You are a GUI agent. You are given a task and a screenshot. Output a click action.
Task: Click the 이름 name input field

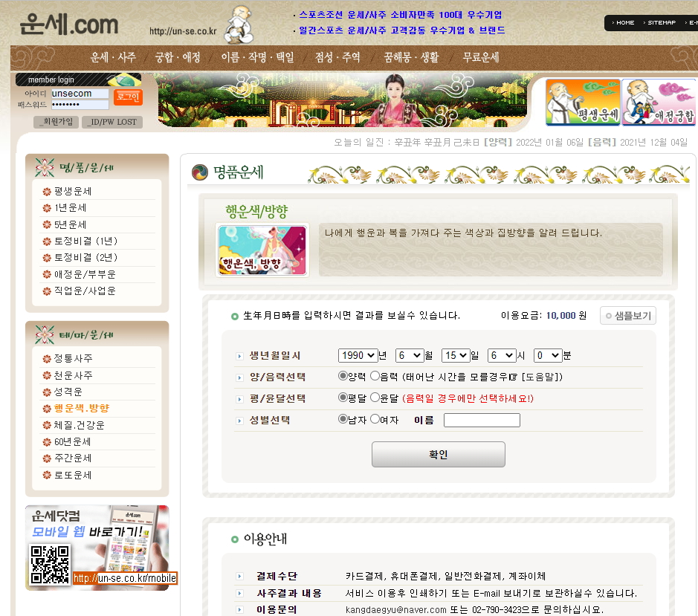click(x=482, y=421)
